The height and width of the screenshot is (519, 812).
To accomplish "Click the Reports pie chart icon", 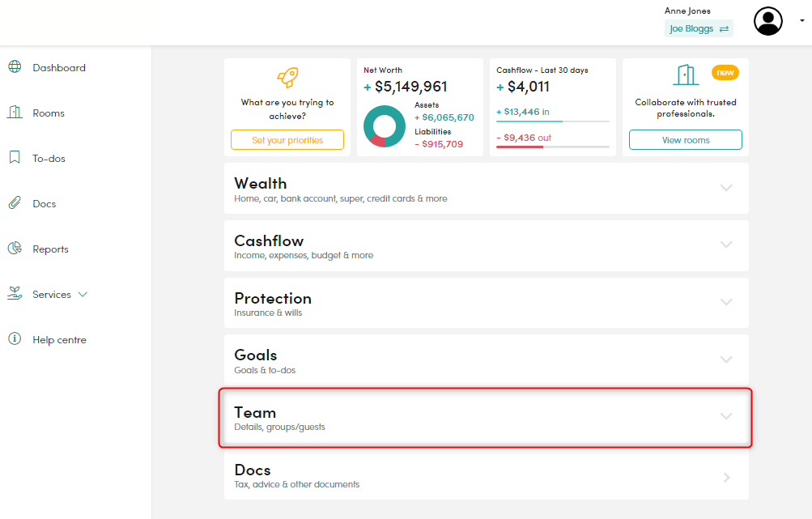I will 15,248.
